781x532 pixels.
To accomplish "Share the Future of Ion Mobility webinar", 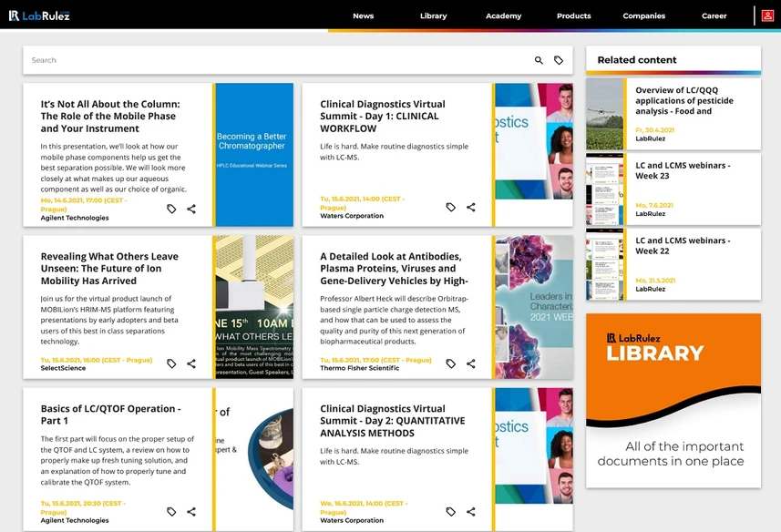I will (191, 363).
